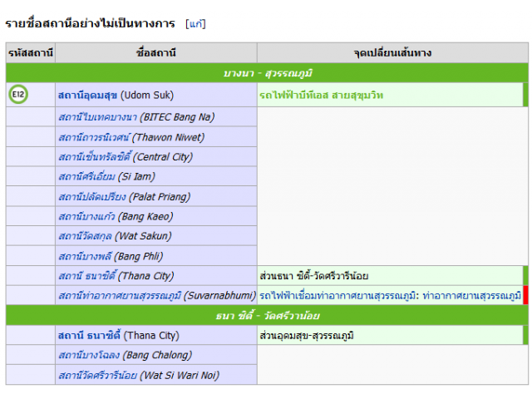This screenshot has width=532, height=399.
Task: Click the red color bar beside Suvarnabhumi row
Action: pyautogui.click(x=525, y=296)
